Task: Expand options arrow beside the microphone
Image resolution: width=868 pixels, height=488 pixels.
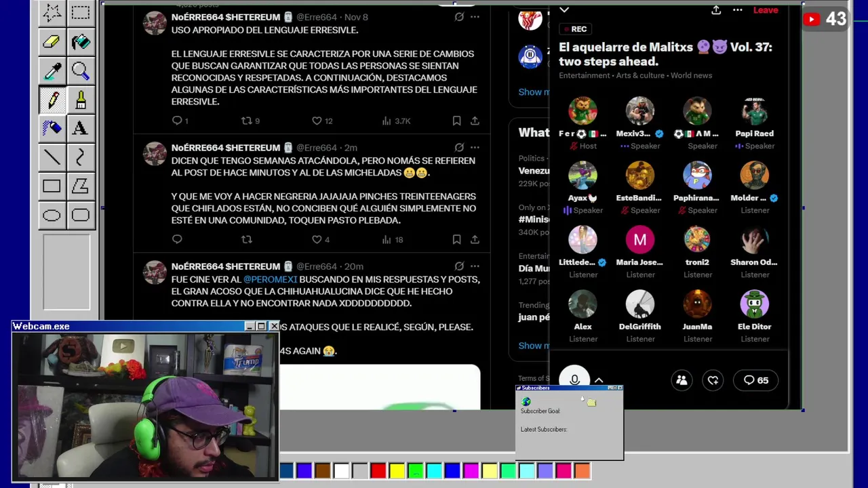Action: point(599,380)
